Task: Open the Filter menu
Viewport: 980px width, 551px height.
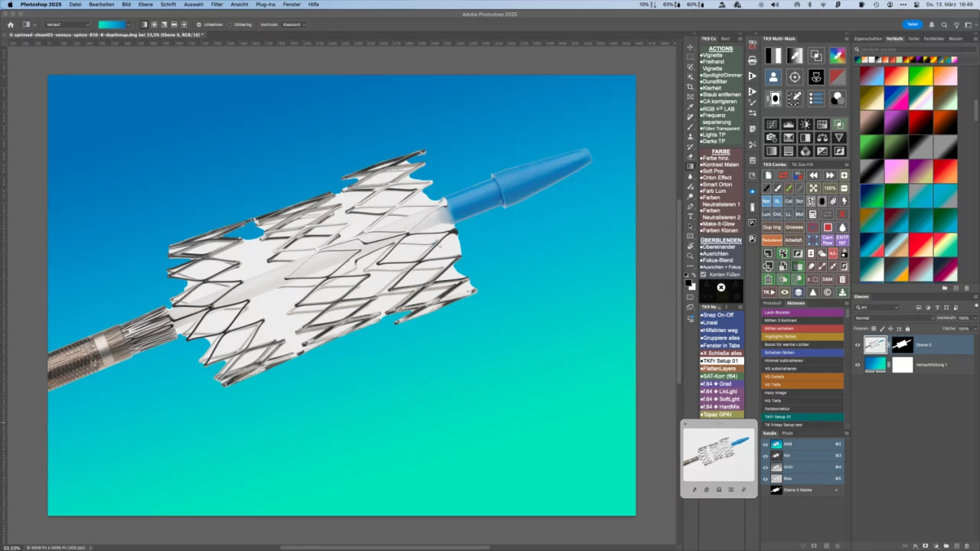Action: (x=217, y=5)
